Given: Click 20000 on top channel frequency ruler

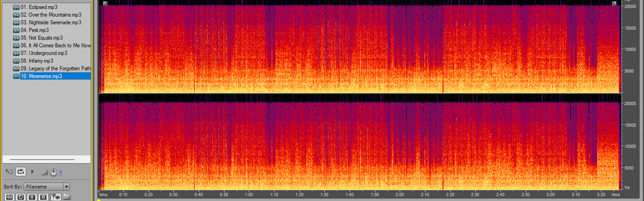Looking at the screenshot, I should pyautogui.click(x=630, y=7).
